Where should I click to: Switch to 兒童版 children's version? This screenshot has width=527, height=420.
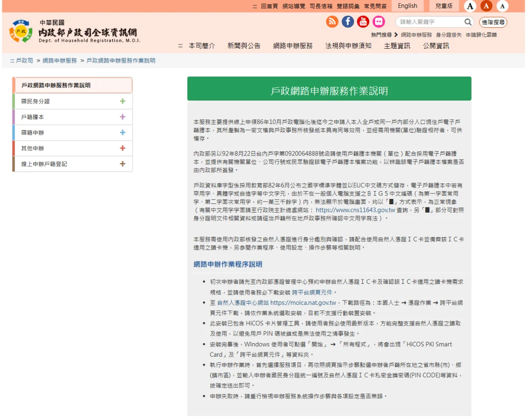444,6
